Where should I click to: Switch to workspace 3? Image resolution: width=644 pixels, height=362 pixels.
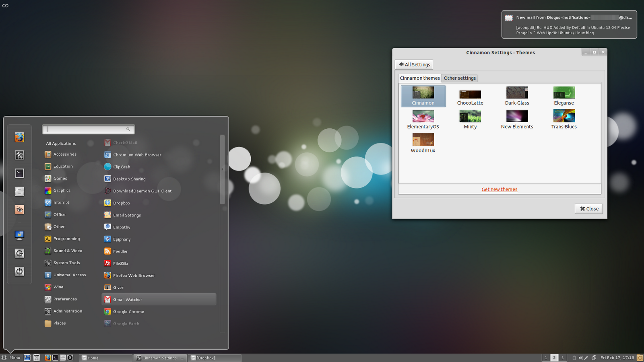tap(563, 358)
